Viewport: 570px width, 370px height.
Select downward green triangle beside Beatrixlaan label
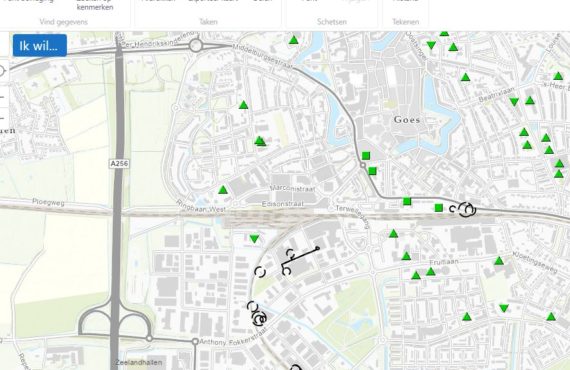514,102
